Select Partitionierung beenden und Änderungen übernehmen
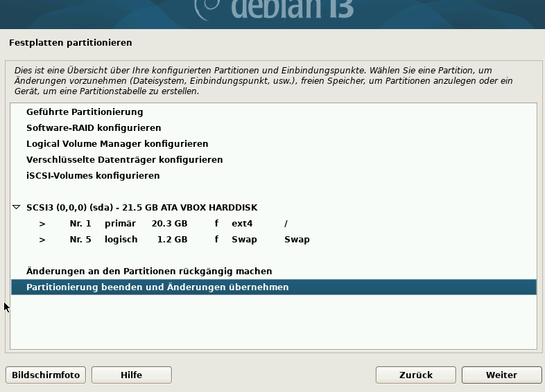Viewport: 545px width, 392px height. [x=274, y=287]
